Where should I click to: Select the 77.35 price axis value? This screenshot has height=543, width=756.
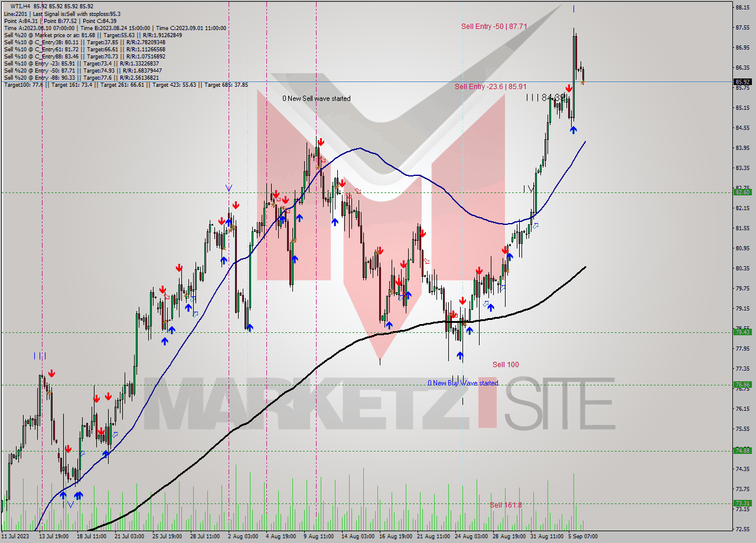pos(742,368)
